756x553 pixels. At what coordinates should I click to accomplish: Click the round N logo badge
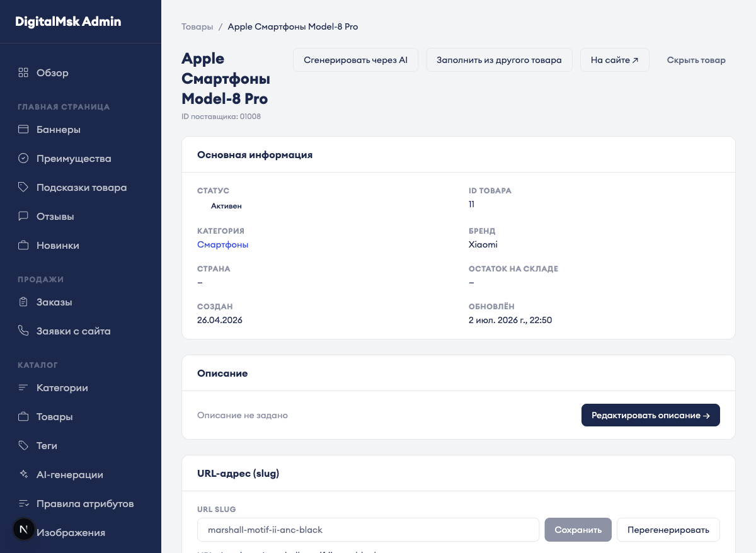coord(24,529)
